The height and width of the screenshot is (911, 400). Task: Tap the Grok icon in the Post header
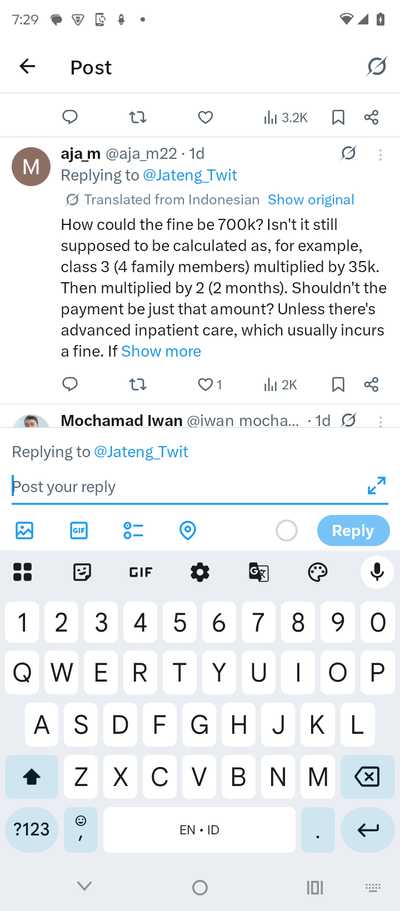click(377, 67)
